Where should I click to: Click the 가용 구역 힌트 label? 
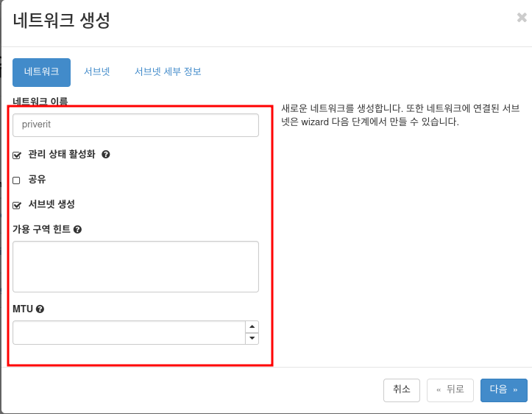[x=41, y=229]
